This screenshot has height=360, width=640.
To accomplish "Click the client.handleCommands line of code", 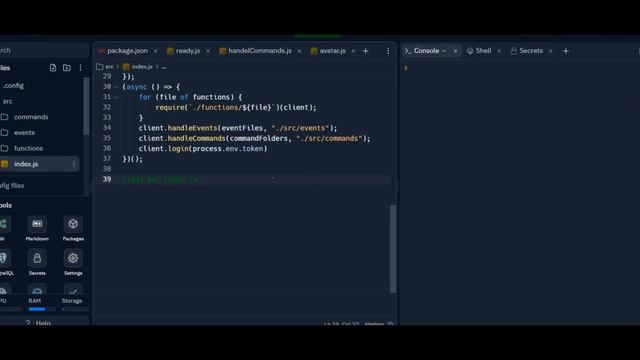I will (x=254, y=138).
